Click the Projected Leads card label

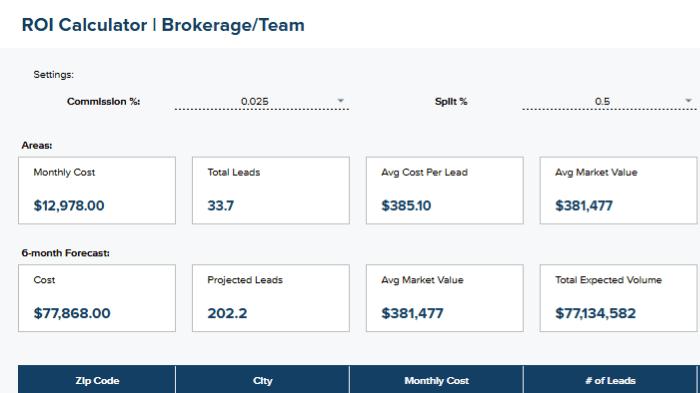coord(245,280)
